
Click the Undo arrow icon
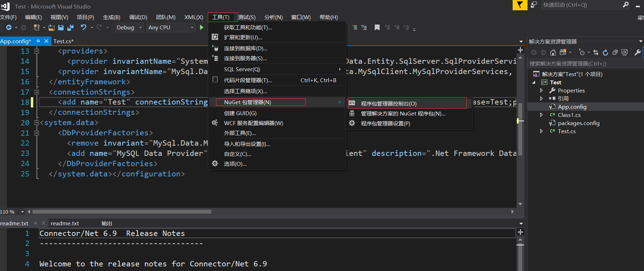coord(84,27)
